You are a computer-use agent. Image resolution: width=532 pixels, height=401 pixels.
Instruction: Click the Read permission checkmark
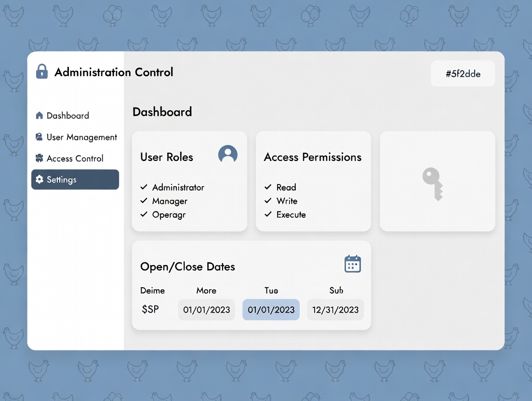pyautogui.click(x=268, y=187)
